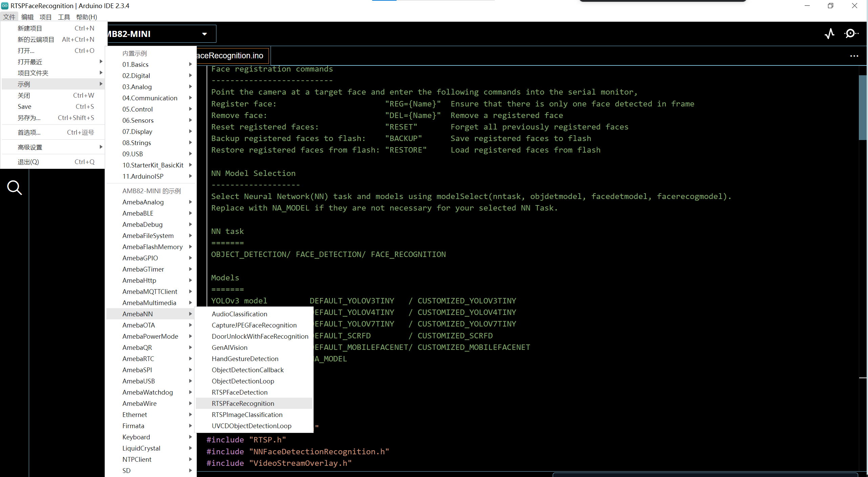
Task: Expand the 高级设置 submenu
Action: [53, 147]
